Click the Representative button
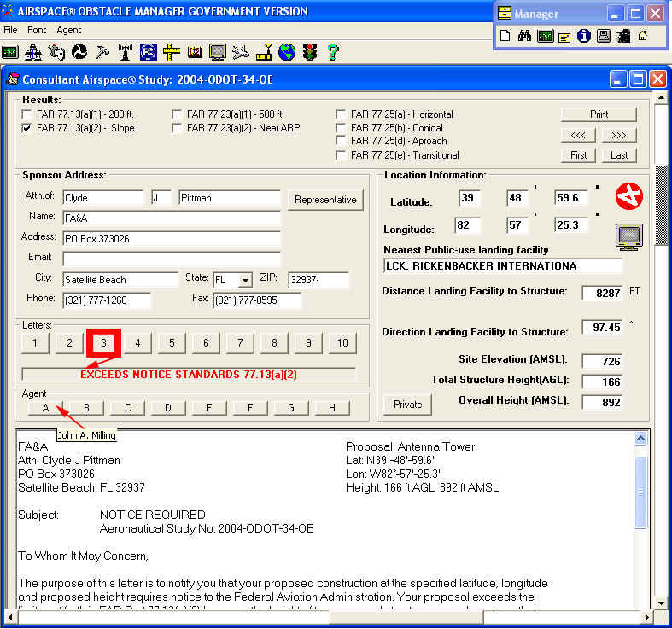672x629 pixels. click(x=325, y=200)
